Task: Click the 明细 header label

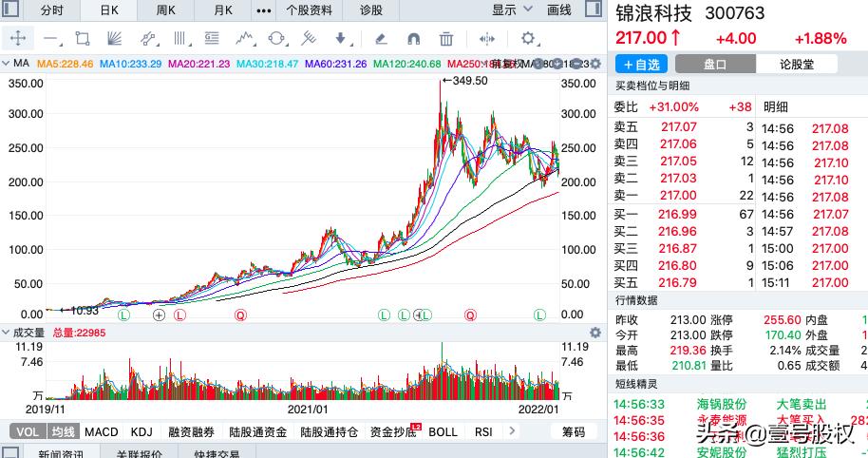Action: point(775,106)
